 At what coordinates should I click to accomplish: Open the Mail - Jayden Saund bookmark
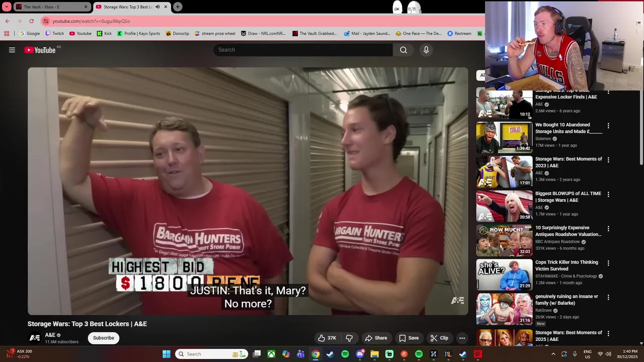(367, 34)
